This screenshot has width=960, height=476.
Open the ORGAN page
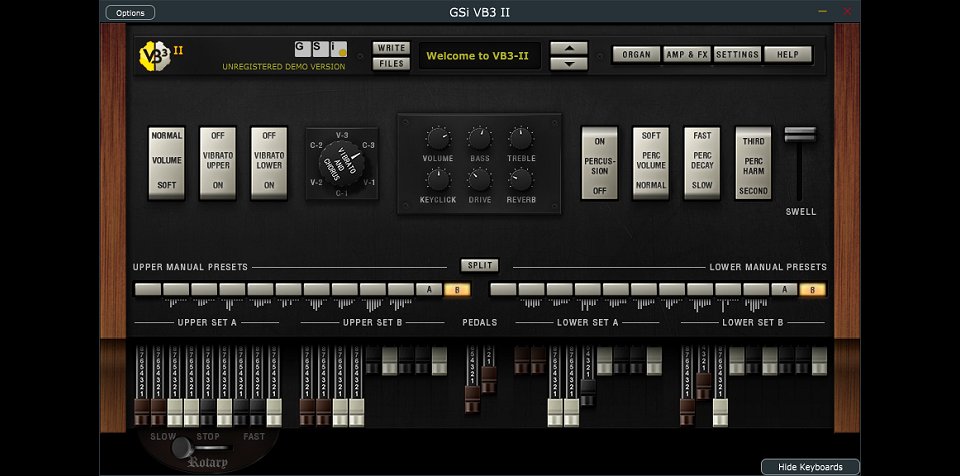coord(637,55)
